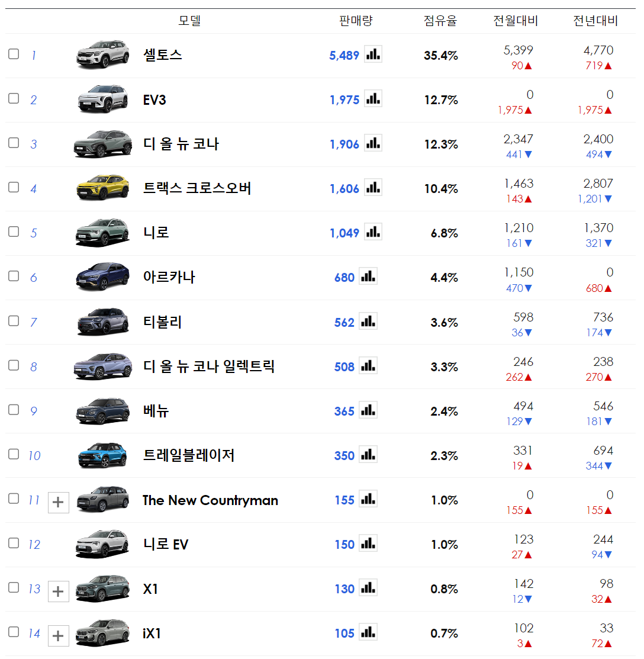Image resolution: width=644 pixels, height=659 pixels.
Task: Open the chart icon beside 디 올 뉴 코나
Action: coord(373,143)
